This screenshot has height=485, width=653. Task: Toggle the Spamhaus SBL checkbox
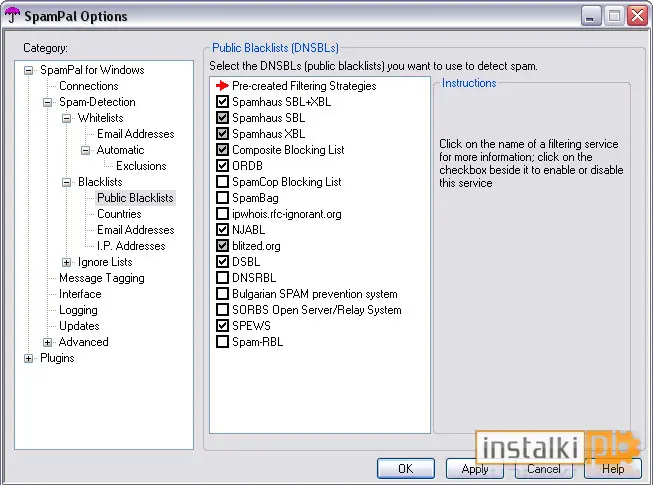pyautogui.click(x=222, y=118)
